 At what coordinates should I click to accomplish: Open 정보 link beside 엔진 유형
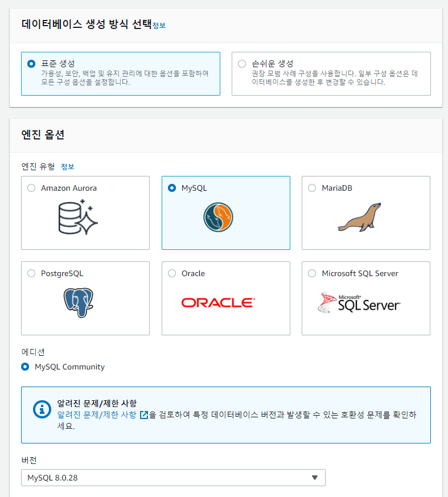click(x=68, y=167)
